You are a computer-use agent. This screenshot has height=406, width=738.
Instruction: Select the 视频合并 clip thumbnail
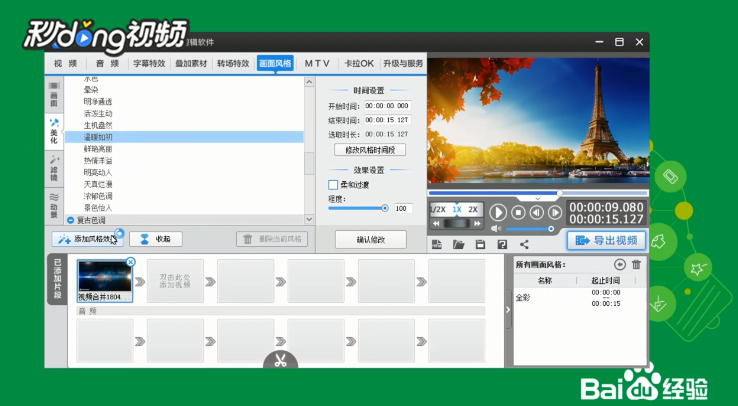105,281
